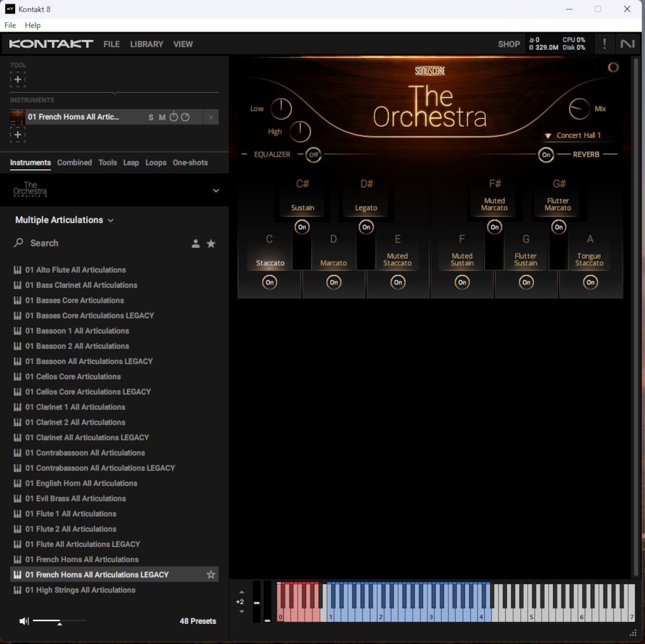Toggle the Equalizer Off switch

click(x=313, y=155)
